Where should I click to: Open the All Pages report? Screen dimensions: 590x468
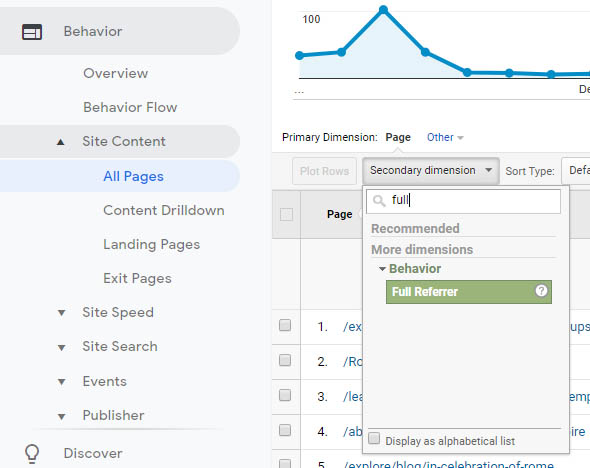[134, 176]
